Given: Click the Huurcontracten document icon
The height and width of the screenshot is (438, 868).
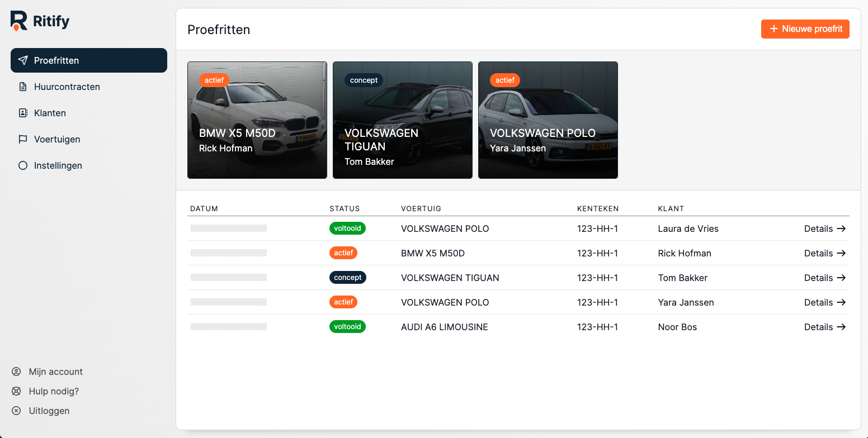Looking at the screenshot, I should click(x=23, y=87).
